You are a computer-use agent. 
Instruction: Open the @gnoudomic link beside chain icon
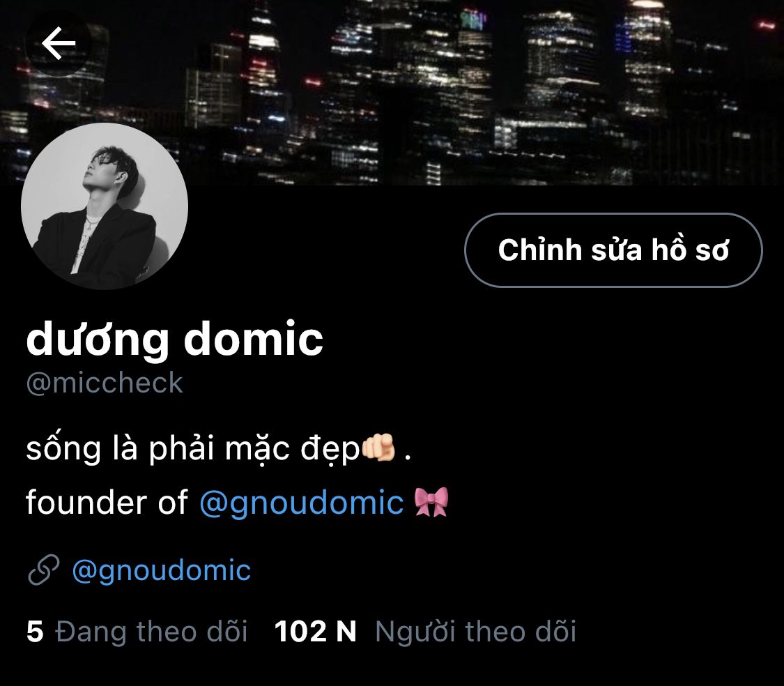162,570
